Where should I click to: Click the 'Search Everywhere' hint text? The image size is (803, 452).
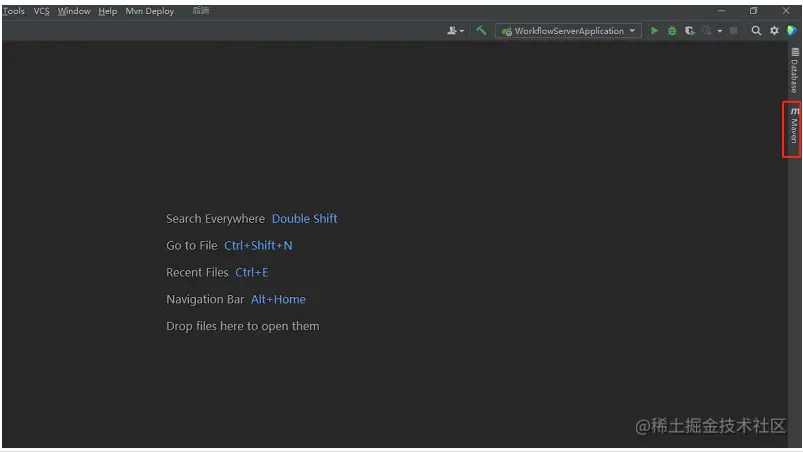click(x=216, y=219)
